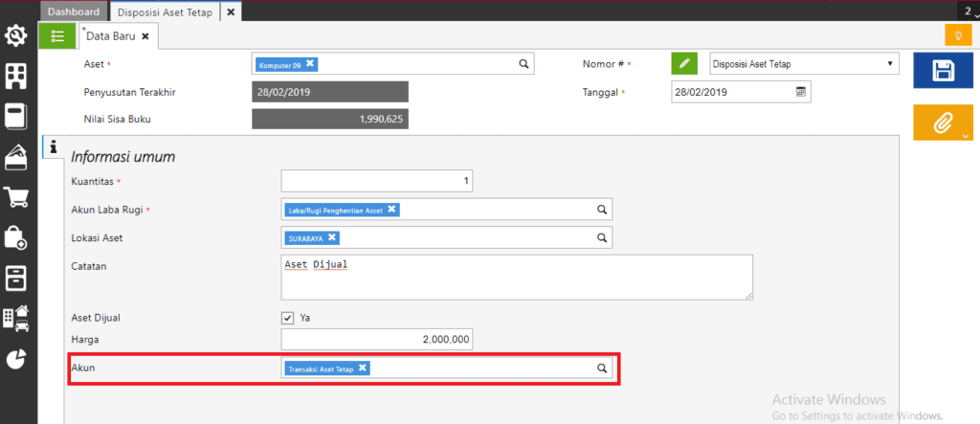Click the Harga price input field

coord(377,340)
